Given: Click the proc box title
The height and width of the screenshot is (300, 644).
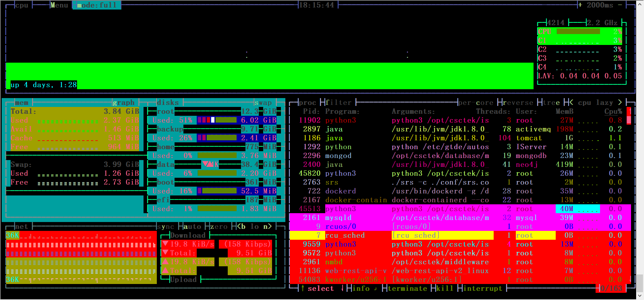Looking at the screenshot, I should pyautogui.click(x=308, y=102).
